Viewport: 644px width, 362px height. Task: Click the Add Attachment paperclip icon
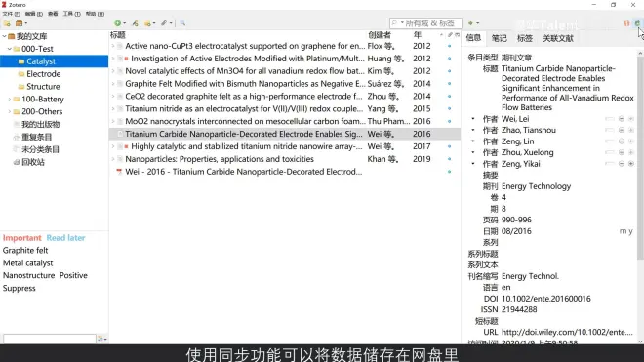coord(164,23)
